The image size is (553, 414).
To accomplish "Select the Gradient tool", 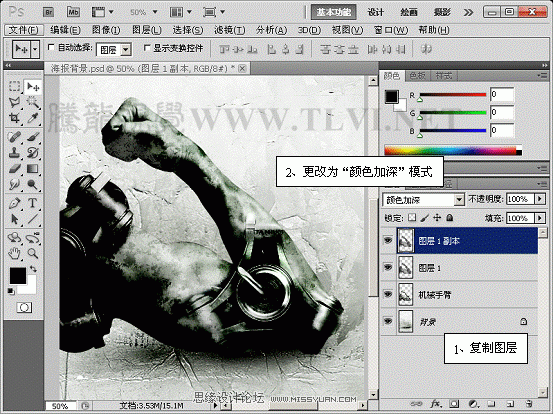I will [x=33, y=169].
